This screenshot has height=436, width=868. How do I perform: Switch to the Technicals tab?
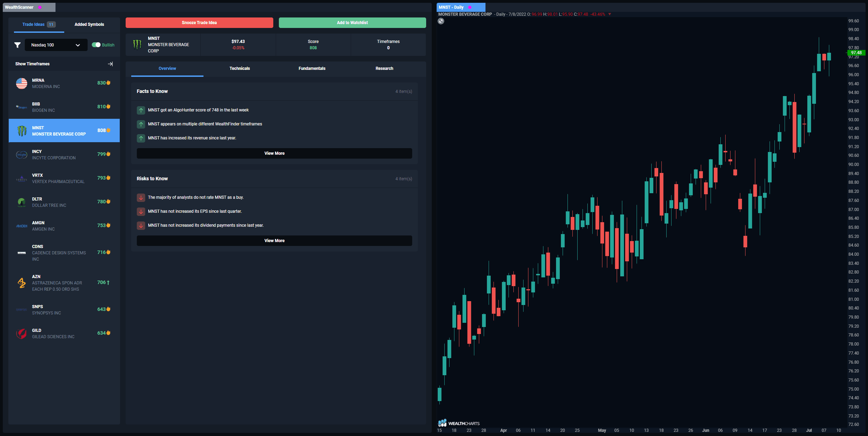point(239,68)
